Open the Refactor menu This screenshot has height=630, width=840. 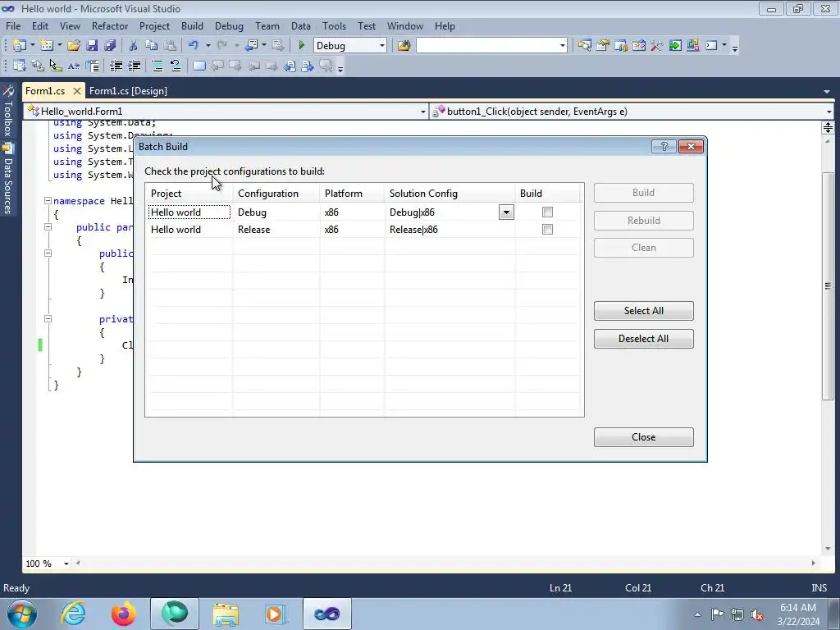[x=110, y=25]
